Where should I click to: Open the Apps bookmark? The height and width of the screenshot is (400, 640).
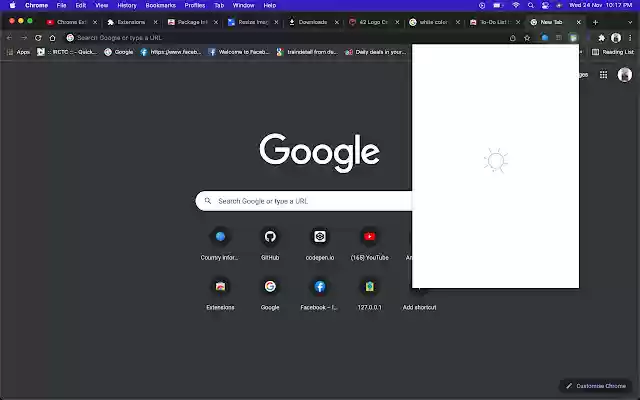[x=18, y=52]
